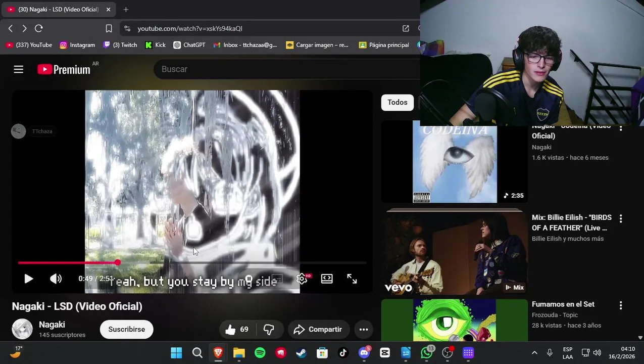Subscribe with the Suscribirse button
This screenshot has width=644, height=364.
coord(126,330)
